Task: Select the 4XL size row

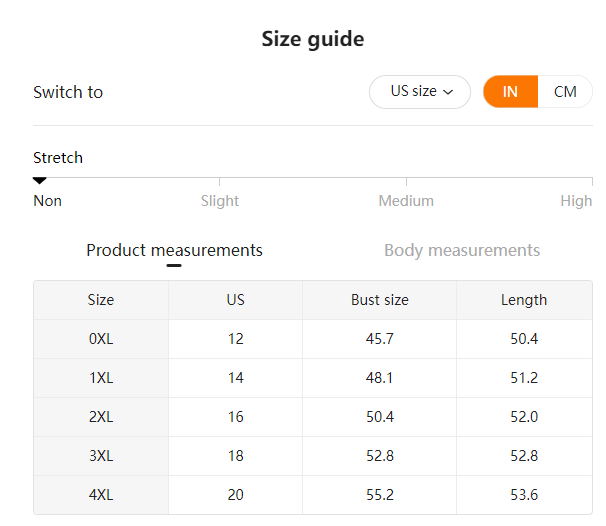Action: [313, 495]
